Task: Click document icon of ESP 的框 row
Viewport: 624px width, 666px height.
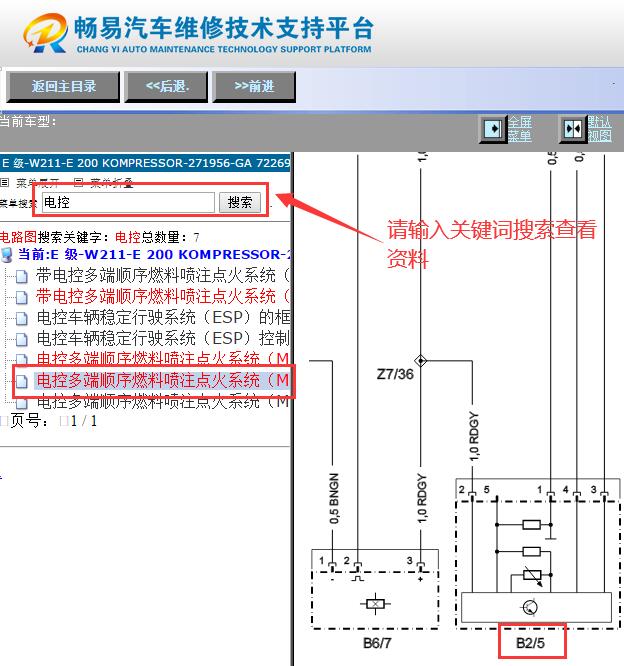Action: tap(21, 318)
